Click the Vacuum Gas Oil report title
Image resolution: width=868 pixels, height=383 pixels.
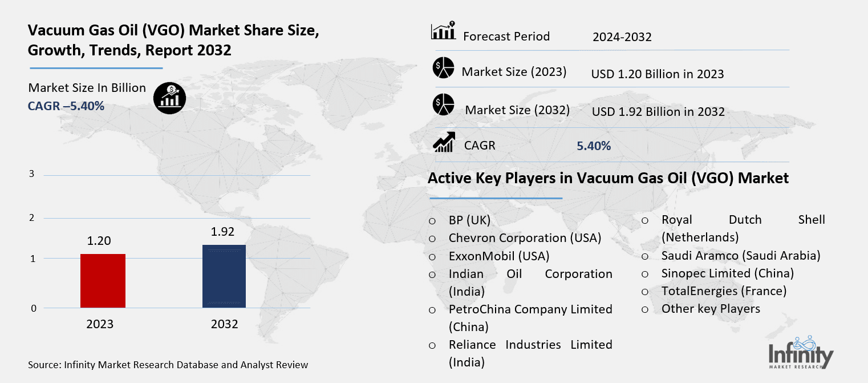(173, 40)
